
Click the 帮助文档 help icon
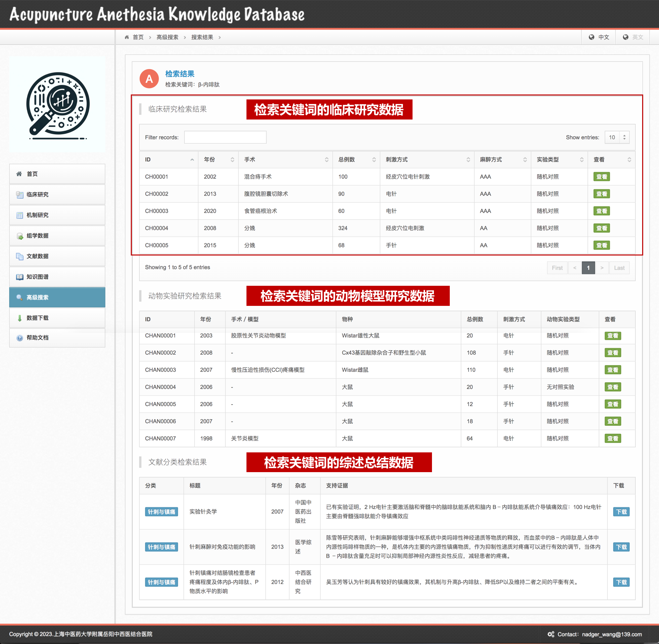tap(20, 337)
